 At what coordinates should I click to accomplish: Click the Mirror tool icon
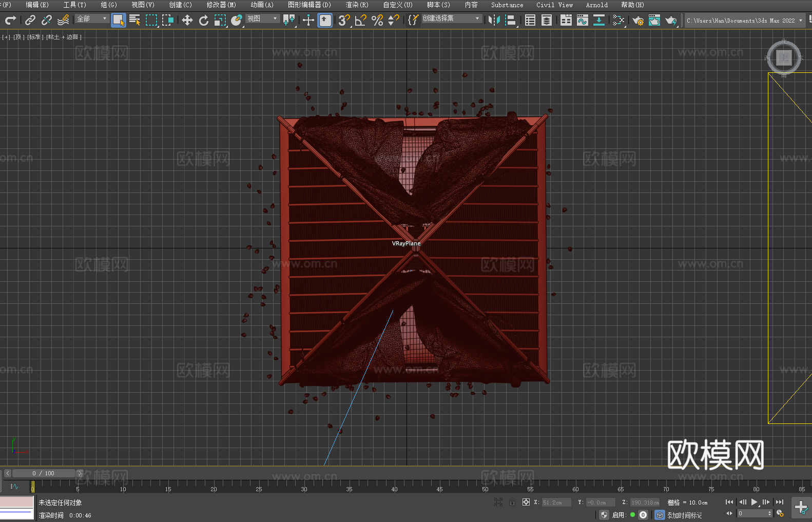click(494, 20)
